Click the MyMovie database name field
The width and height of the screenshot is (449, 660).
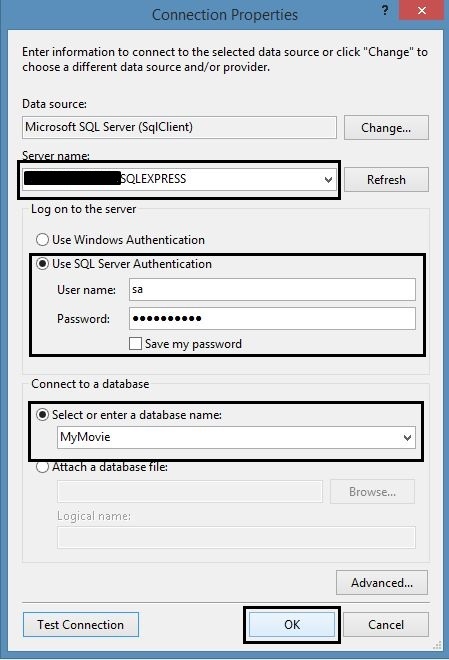(x=236, y=437)
